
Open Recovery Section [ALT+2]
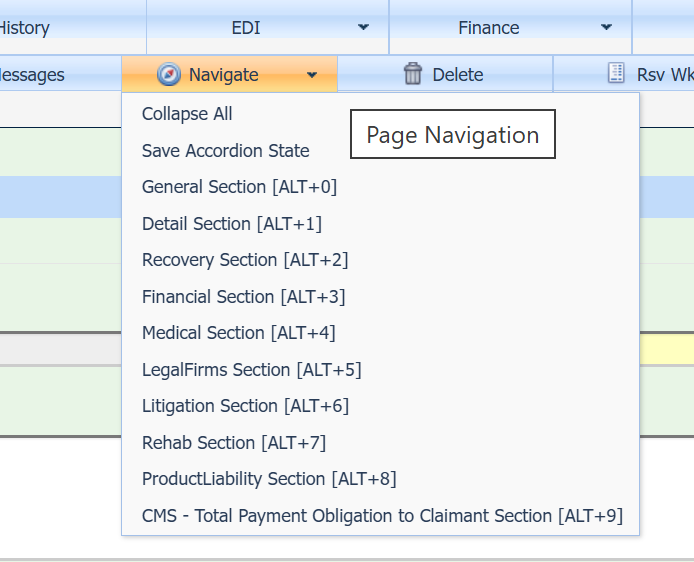coord(245,260)
